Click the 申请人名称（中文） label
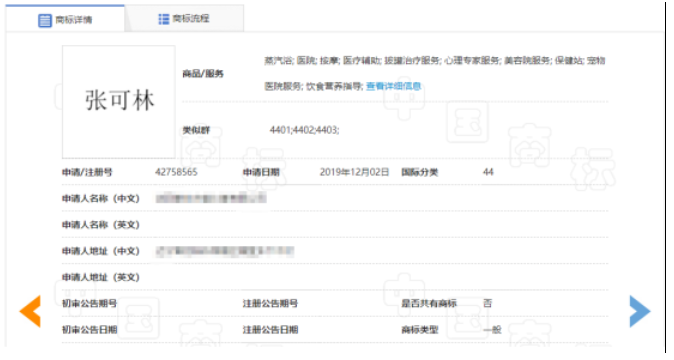674x360 pixels. (x=101, y=198)
